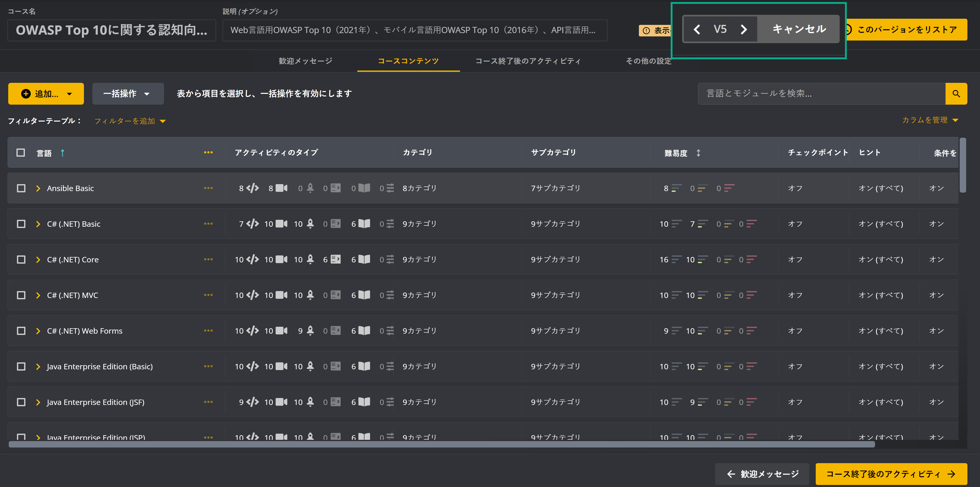
Task: Click the キャンセル button
Action: 799,29
